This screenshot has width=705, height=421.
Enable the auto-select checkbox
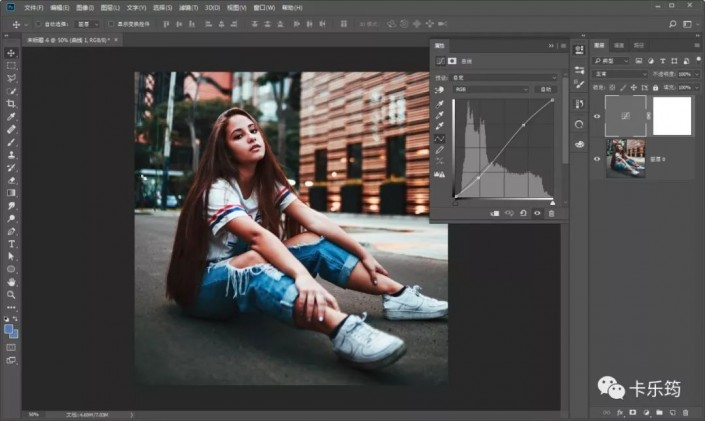[x=38, y=24]
